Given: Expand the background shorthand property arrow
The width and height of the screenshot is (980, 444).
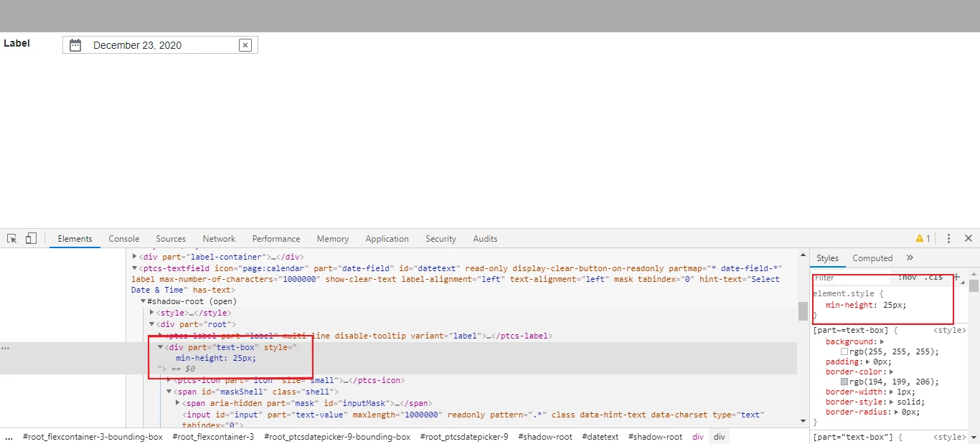Looking at the screenshot, I should 882,342.
